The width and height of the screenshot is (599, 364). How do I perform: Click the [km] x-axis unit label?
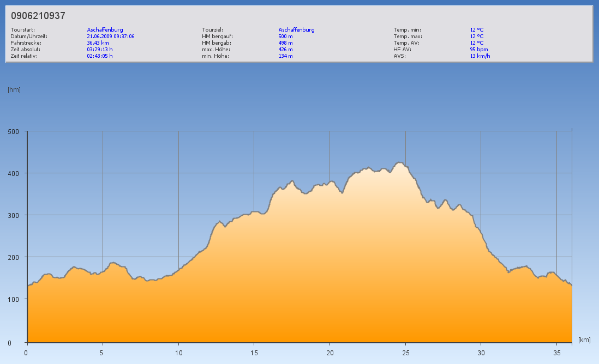coord(584,340)
